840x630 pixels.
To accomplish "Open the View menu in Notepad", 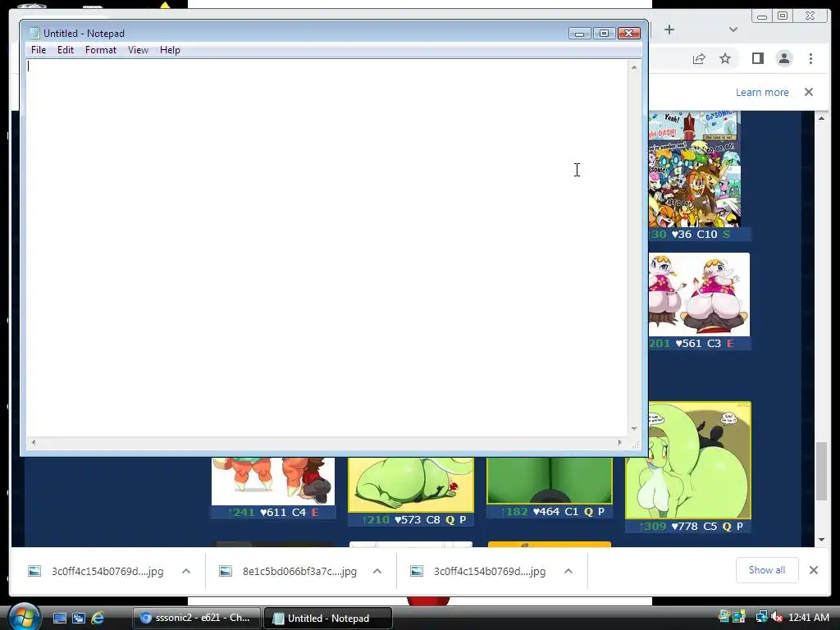I will point(138,50).
